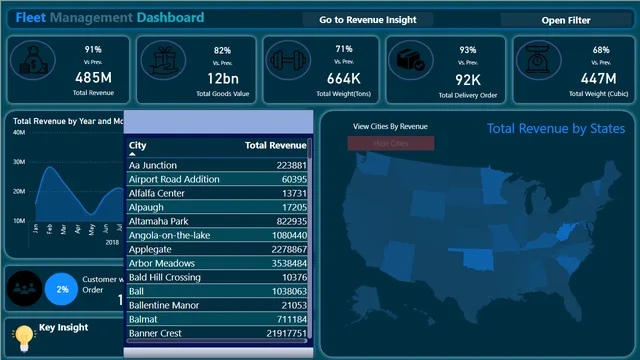Select the Ball city row
Screen dimensions: 640x360
(x=218, y=291)
